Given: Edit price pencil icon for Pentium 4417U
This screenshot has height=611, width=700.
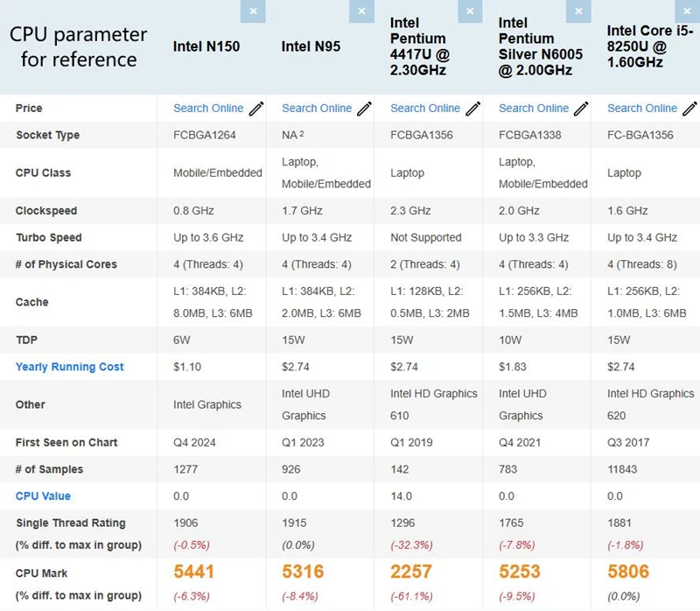Looking at the screenshot, I should pos(473,109).
